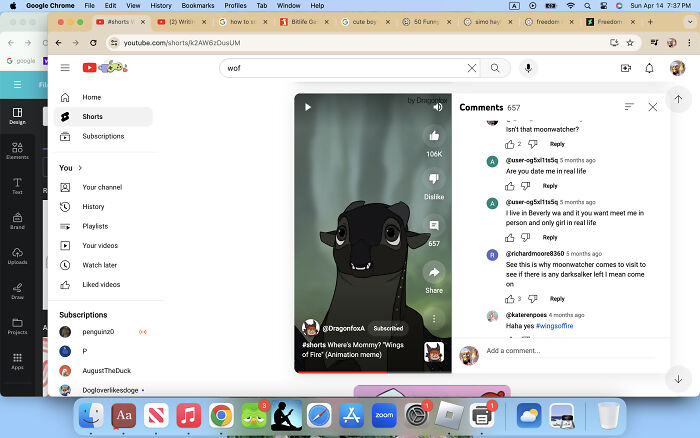Go to previous Short arrow
Screen dimensions: 700x438
[x=678, y=99]
